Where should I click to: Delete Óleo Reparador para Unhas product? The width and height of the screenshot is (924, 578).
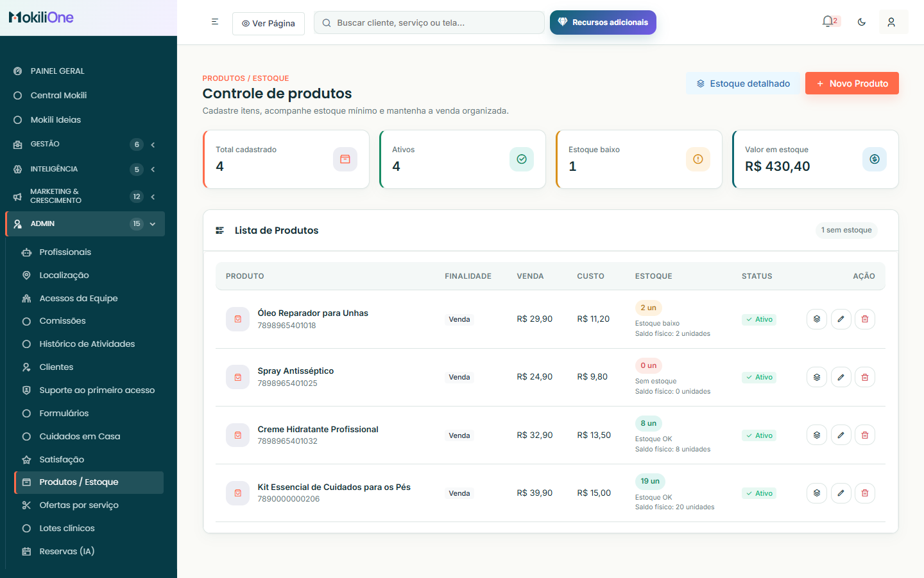point(865,319)
